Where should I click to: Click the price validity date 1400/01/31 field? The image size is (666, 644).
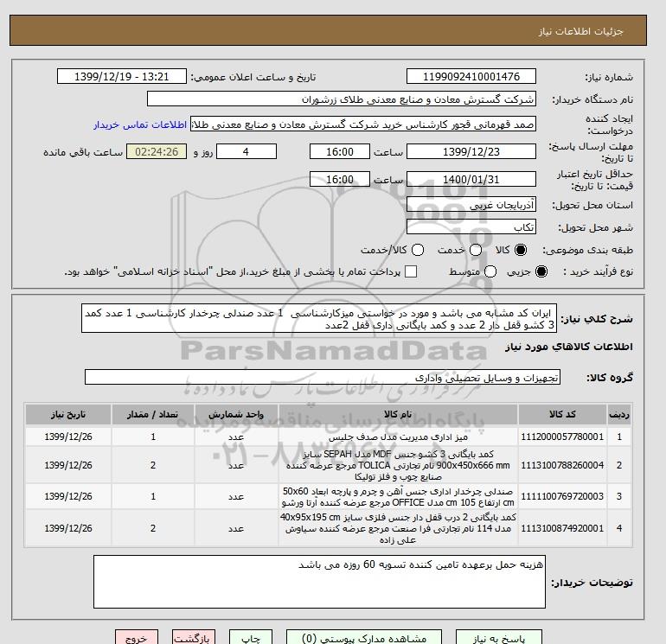(x=471, y=179)
